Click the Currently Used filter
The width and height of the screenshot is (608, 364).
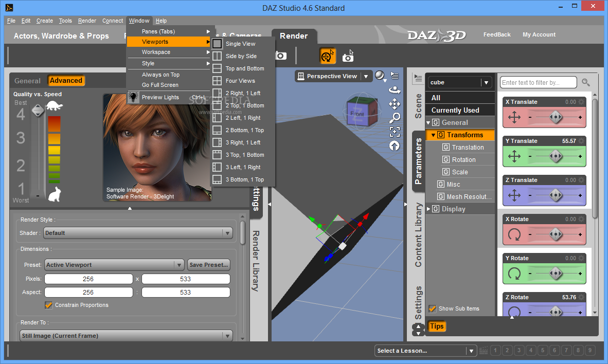point(460,110)
